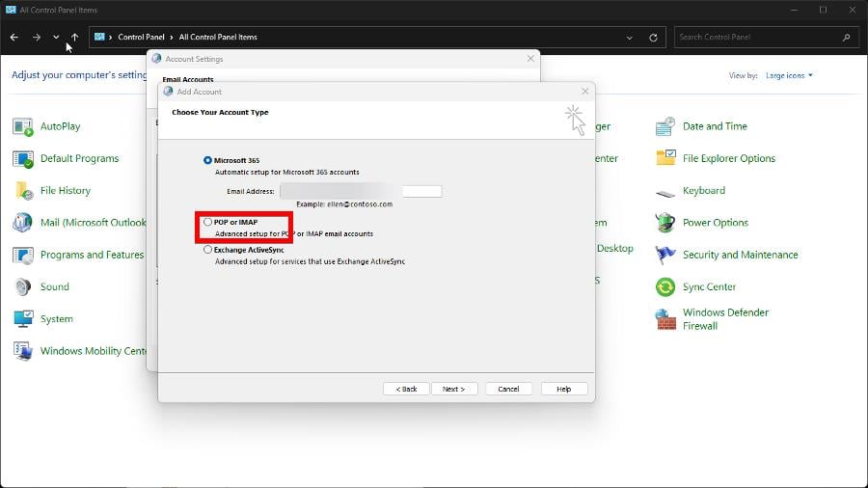Open the Sound speaker icon
Screen dimensions: 868x488
[23, 287]
